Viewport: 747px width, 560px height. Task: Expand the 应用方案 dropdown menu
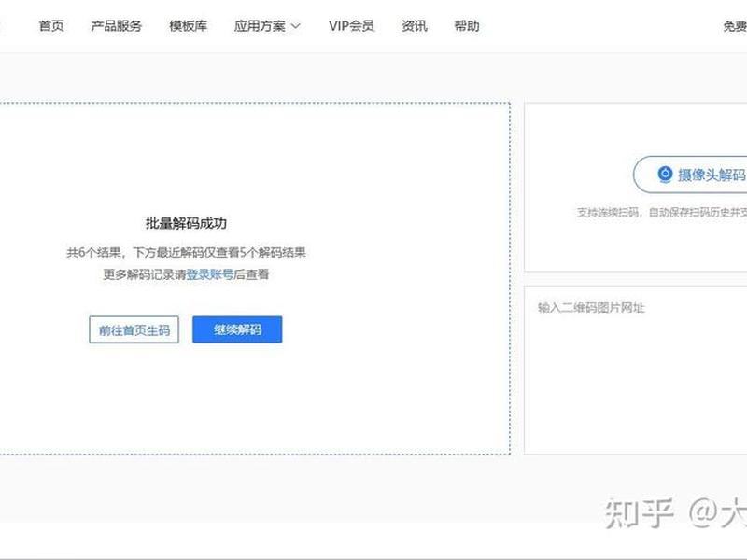267,26
